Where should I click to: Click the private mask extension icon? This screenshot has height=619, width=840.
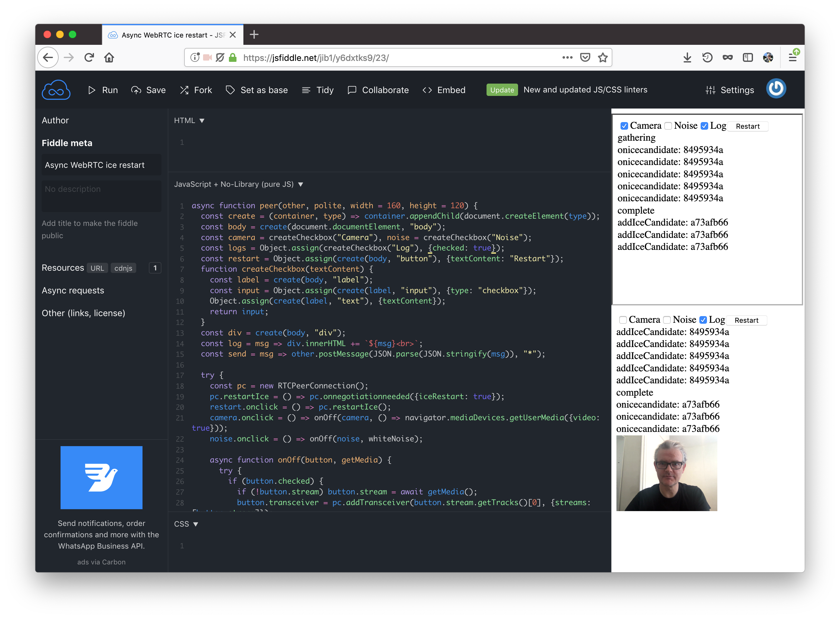(x=728, y=57)
